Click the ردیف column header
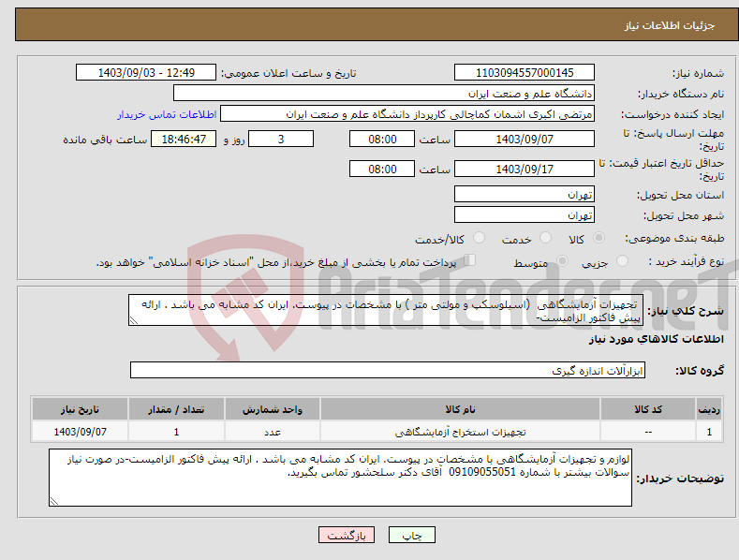This screenshot has width=739, height=560. 709,409
